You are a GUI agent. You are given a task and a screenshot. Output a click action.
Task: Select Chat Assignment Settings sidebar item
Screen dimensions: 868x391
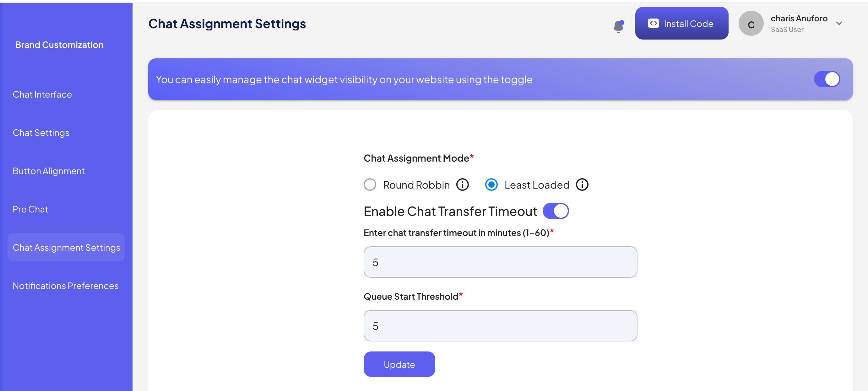tap(66, 248)
